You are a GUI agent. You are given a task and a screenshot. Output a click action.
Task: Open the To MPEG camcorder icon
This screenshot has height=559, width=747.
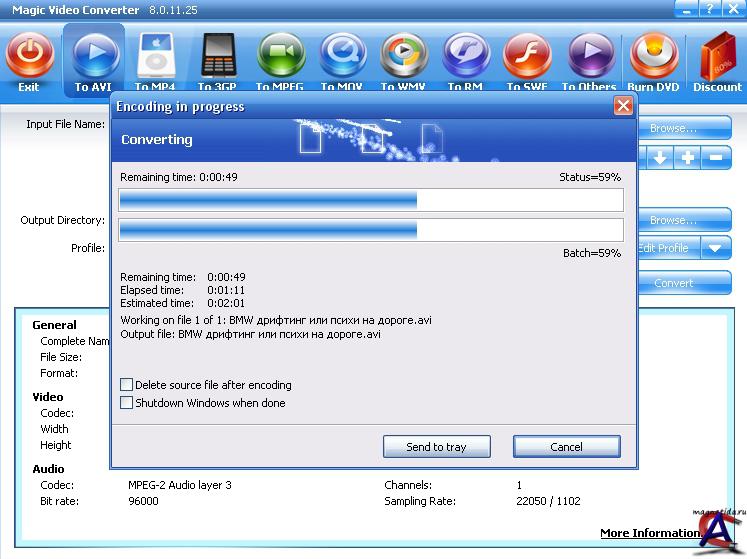[x=280, y=57]
